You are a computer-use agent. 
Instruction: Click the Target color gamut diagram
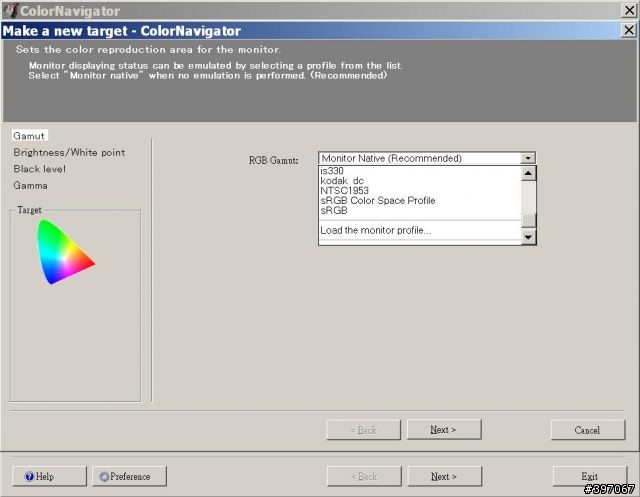[x=65, y=252]
